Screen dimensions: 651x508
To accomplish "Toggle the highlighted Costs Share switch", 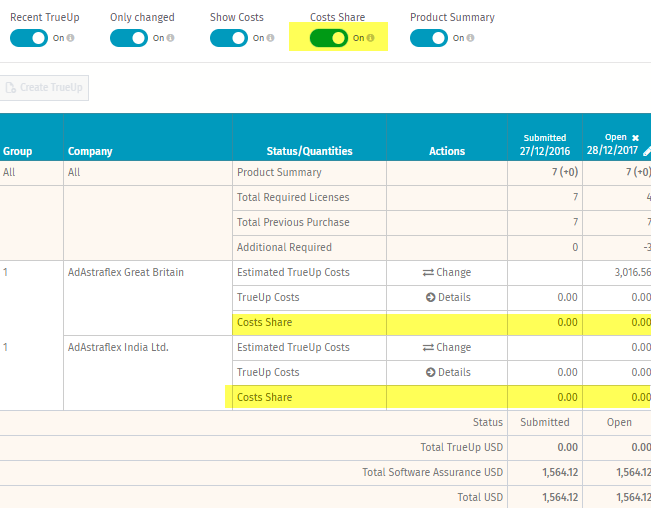I will click(x=328, y=38).
